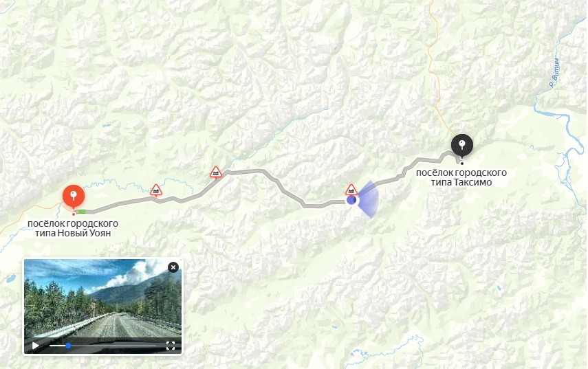
Task: Click the railway crossing sign above blue dot
Action: tap(351, 190)
